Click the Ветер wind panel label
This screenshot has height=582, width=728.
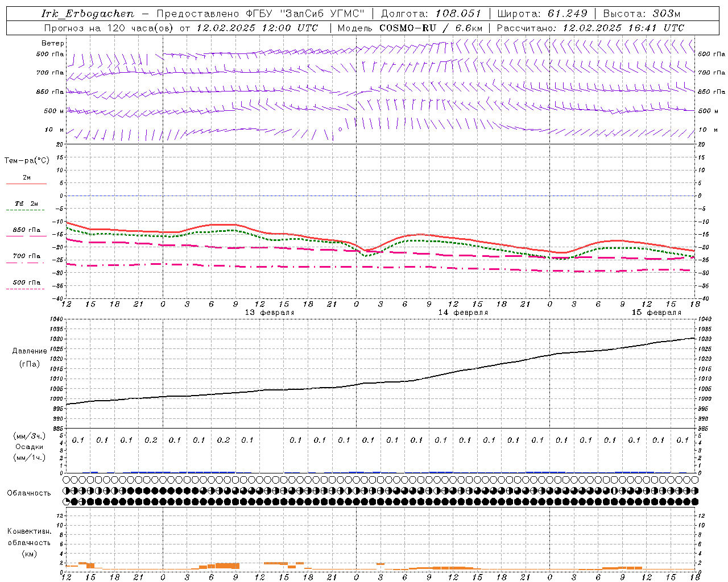[x=53, y=43]
